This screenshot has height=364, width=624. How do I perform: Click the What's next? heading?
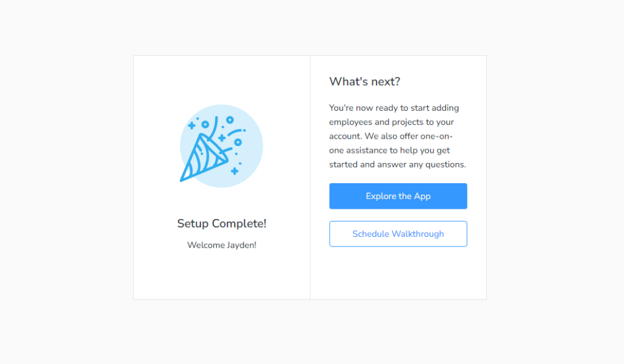(x=364, y=81)
